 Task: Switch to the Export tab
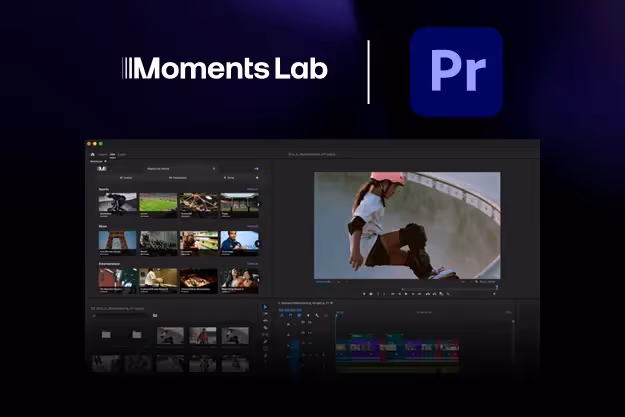[122, 154]
